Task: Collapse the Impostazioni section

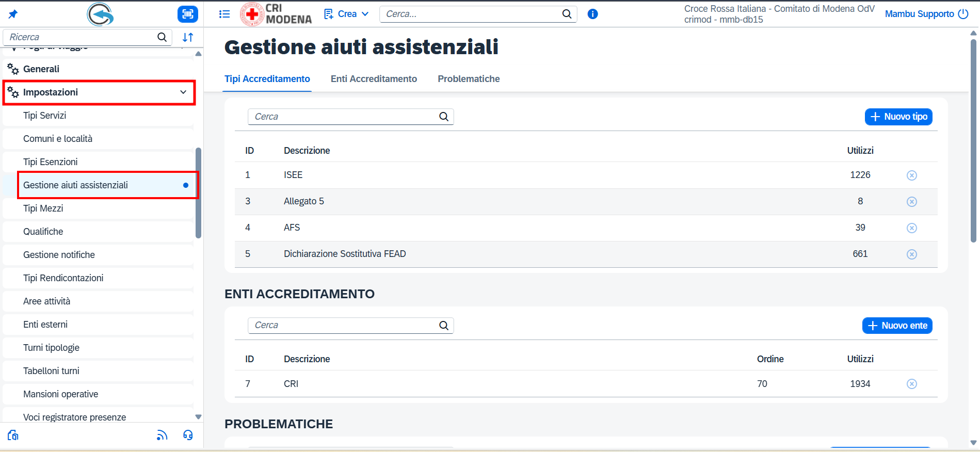Action: 183,92
